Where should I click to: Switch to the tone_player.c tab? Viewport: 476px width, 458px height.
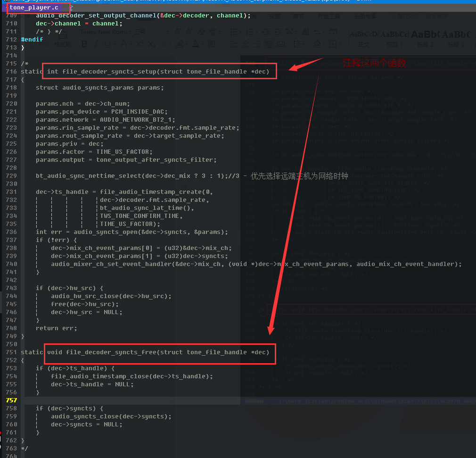tap(33, 8)
